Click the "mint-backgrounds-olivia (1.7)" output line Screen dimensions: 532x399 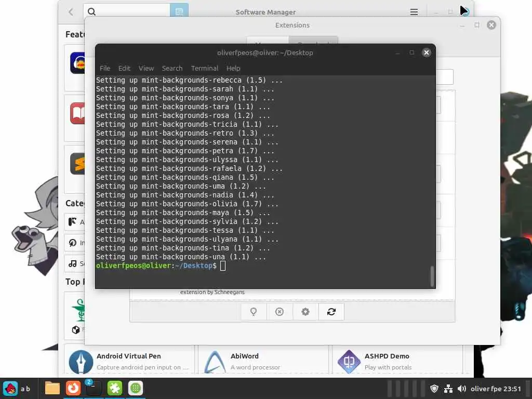pyautogui.click(x=187, y=204)
